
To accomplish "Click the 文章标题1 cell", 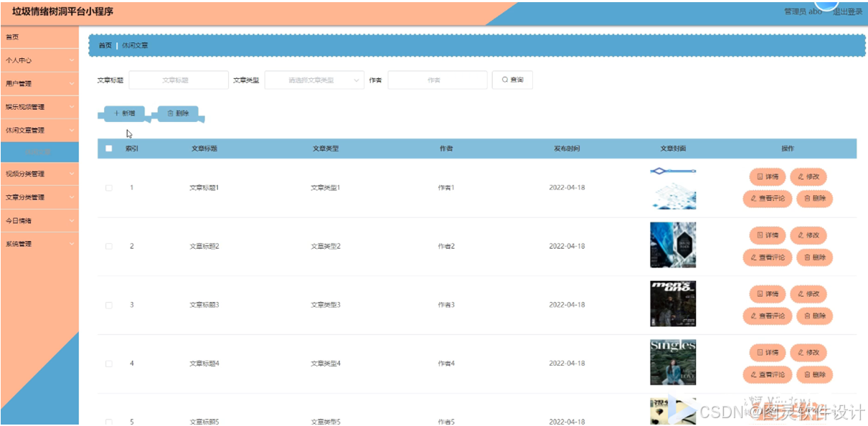I will coord(204,188).
